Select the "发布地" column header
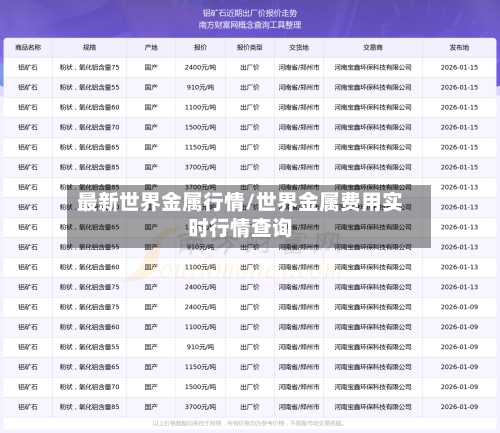 pos(459,47)
